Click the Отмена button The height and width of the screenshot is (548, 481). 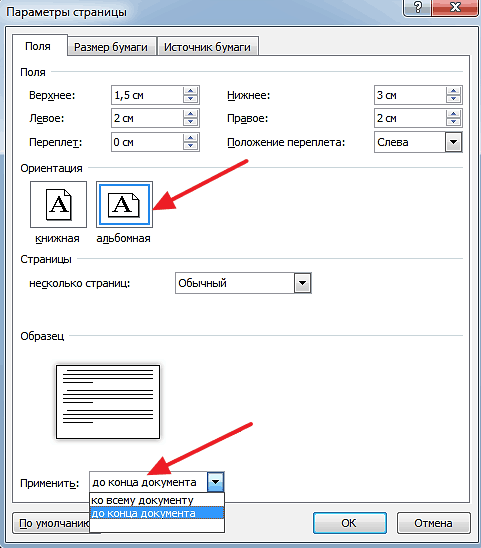(x=433, y=523)
